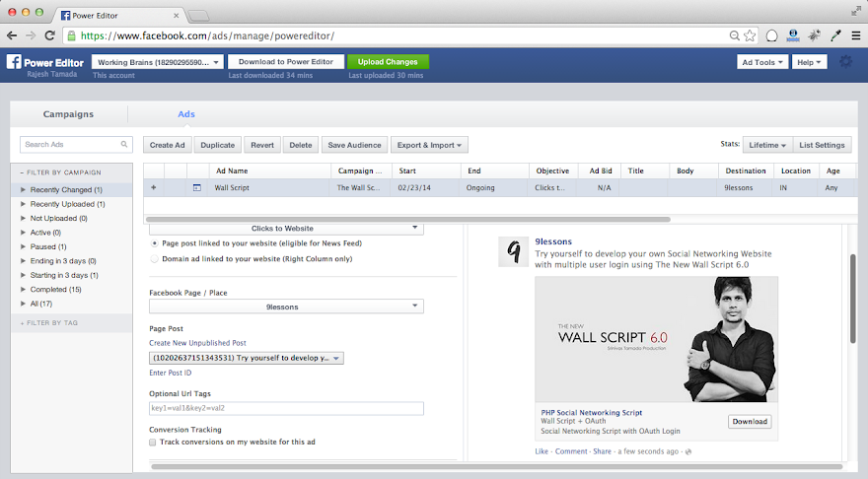The width and height of the screenshot is (868, 479).
Task: Click the Facebook logo in Power Editor header
Action: pos(14,61)
